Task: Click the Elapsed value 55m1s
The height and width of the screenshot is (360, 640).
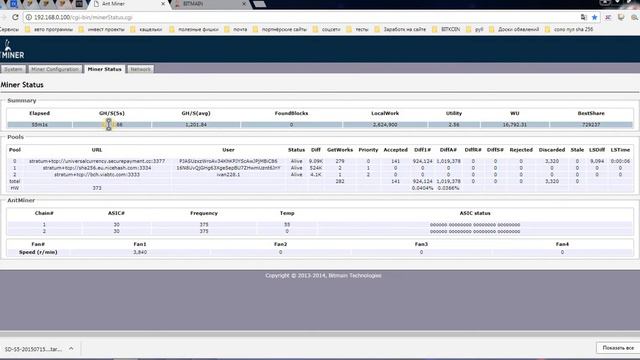Action: pyautogui.click(x=40, y=124)
